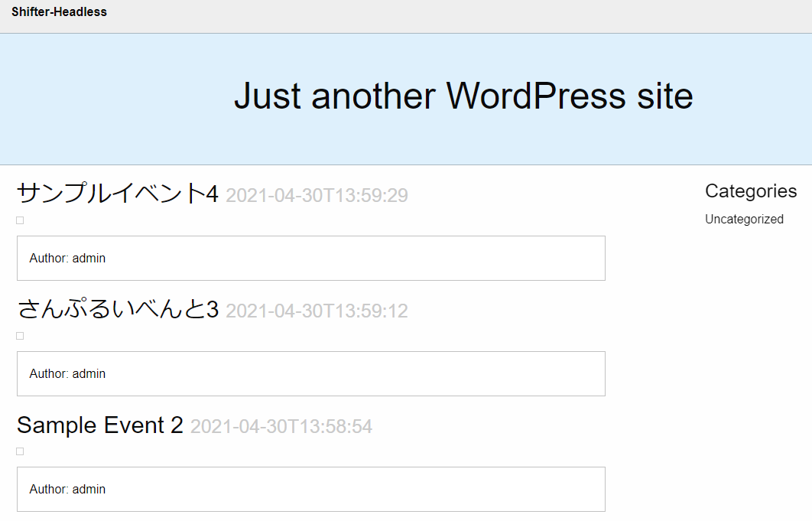Image resolution: width=812 pixels, height=521 pixels.
Task: Click the Just another WordPress site tagline
Action: [463, 96]
